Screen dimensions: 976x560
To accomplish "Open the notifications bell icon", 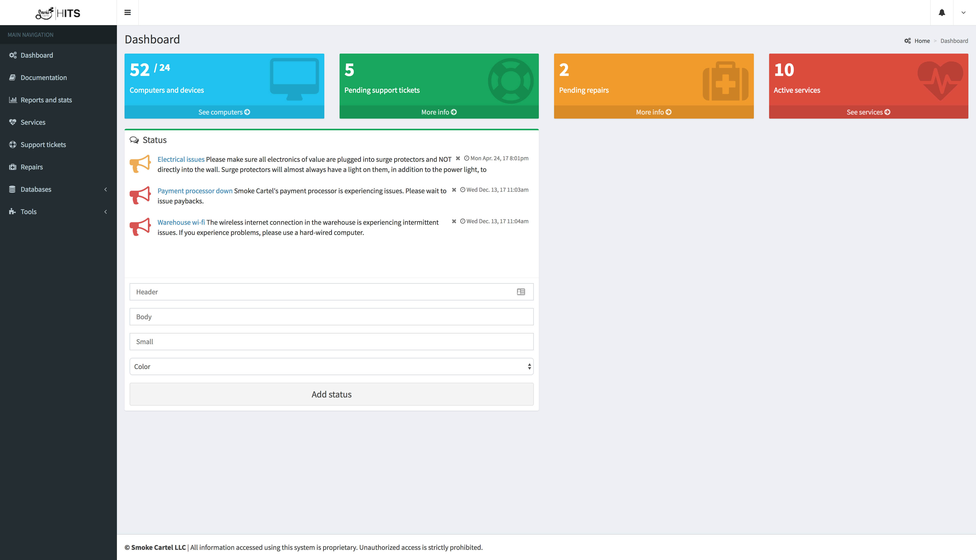I will [941, 13].
